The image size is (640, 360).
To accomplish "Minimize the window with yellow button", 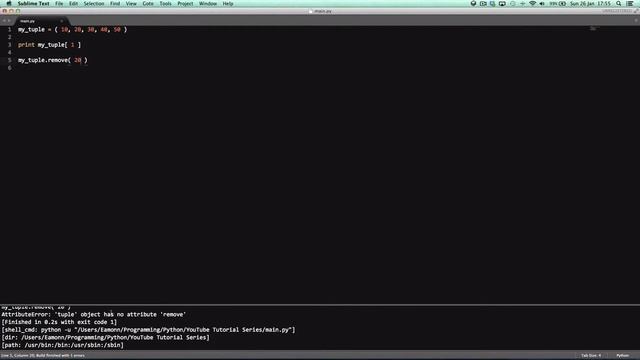I will [x=11, y=11].
